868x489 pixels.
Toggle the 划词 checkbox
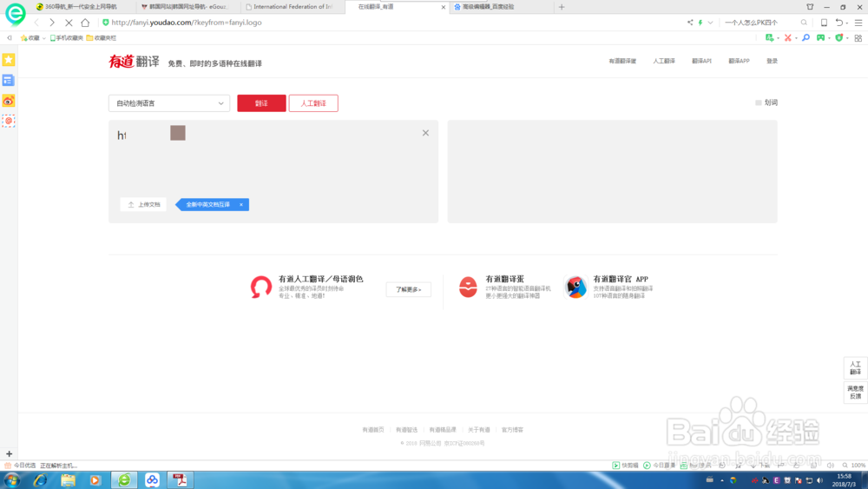click(759, 102)
